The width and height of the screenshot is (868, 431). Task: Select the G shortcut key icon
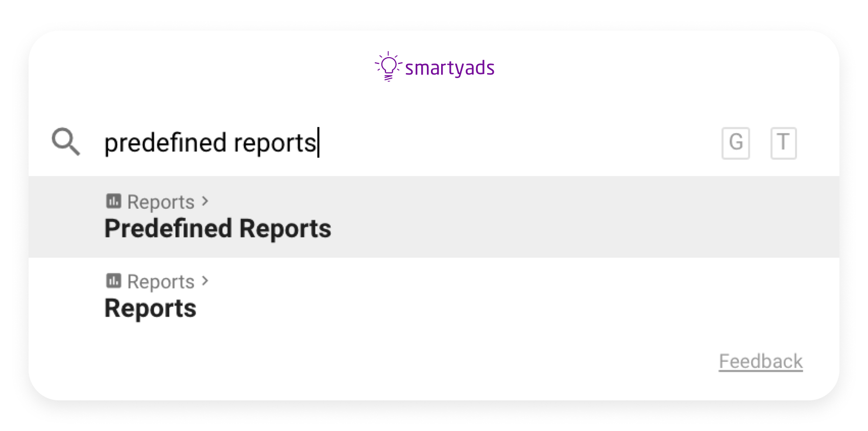tap(735, 143)
